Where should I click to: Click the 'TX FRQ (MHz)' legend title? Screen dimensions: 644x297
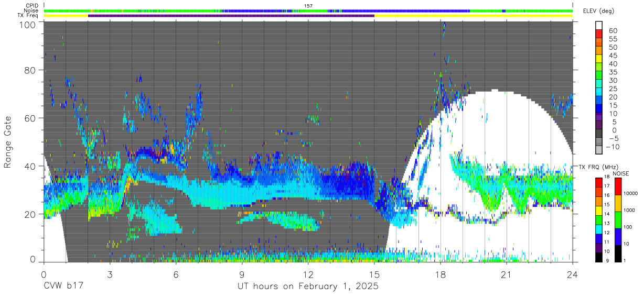click(x=597, y=167)
